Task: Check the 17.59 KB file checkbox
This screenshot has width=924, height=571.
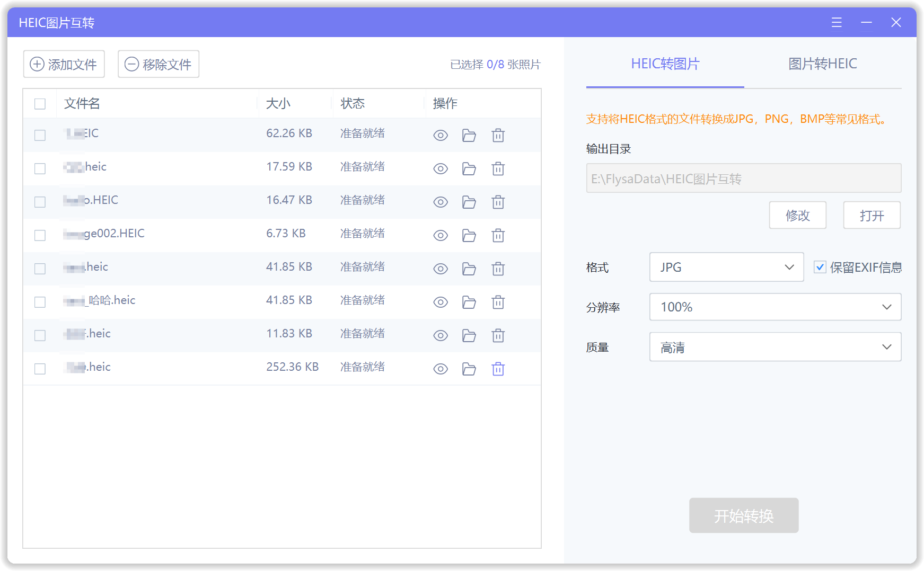Action: pyautogui.click(x=40, y=169)
